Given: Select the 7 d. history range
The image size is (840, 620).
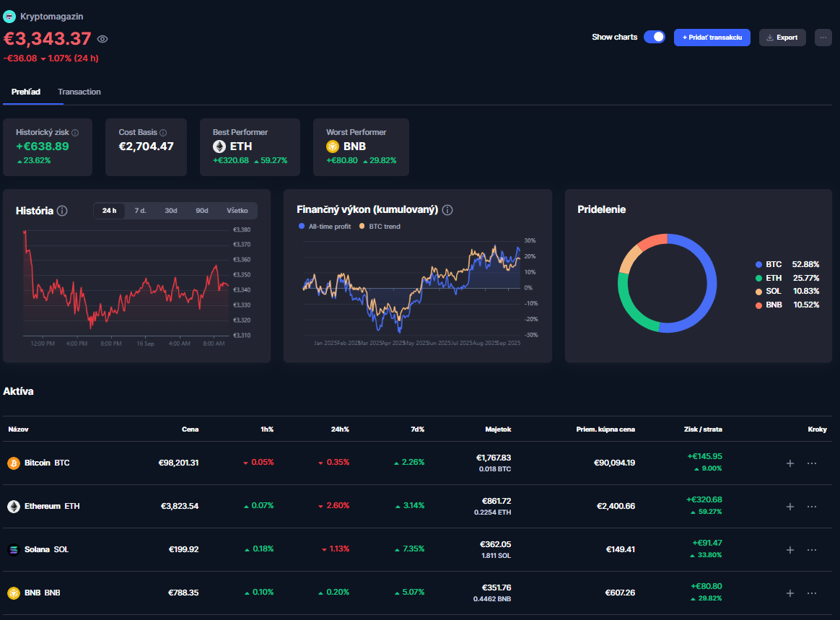Looking at the screenshot, I should (140, 211).
